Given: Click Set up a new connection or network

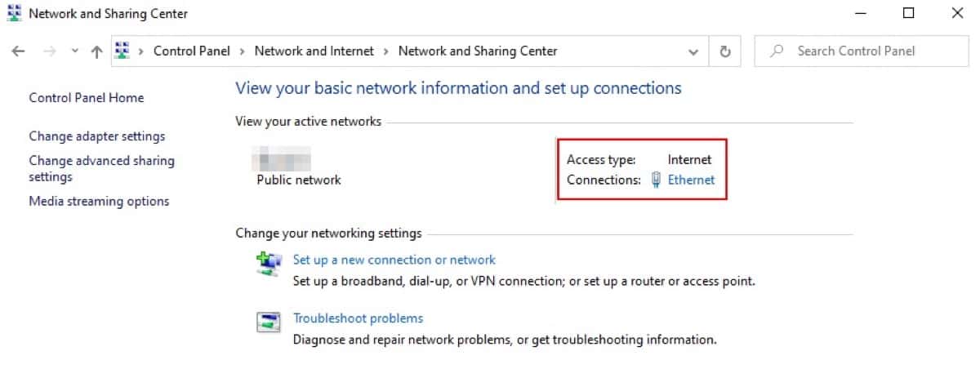Looking at the screenshot, I should [394, 260].
